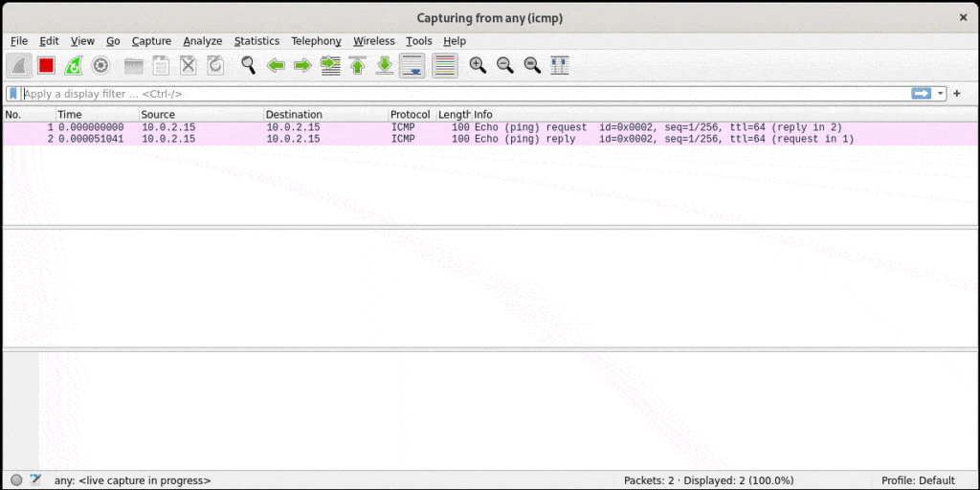Click the Packets: 2 Displayed status
The width and height of the screenshot is (980, 490).
pyautogui.click(x=709, y=480)
